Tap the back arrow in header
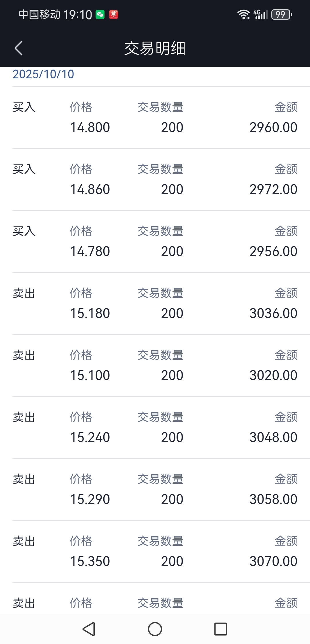 click(x=19, y=48)
